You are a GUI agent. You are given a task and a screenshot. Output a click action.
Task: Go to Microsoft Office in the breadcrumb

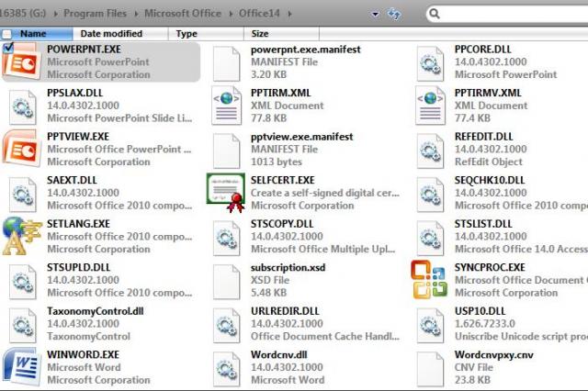pyautogui.click(x=183, y=14)
